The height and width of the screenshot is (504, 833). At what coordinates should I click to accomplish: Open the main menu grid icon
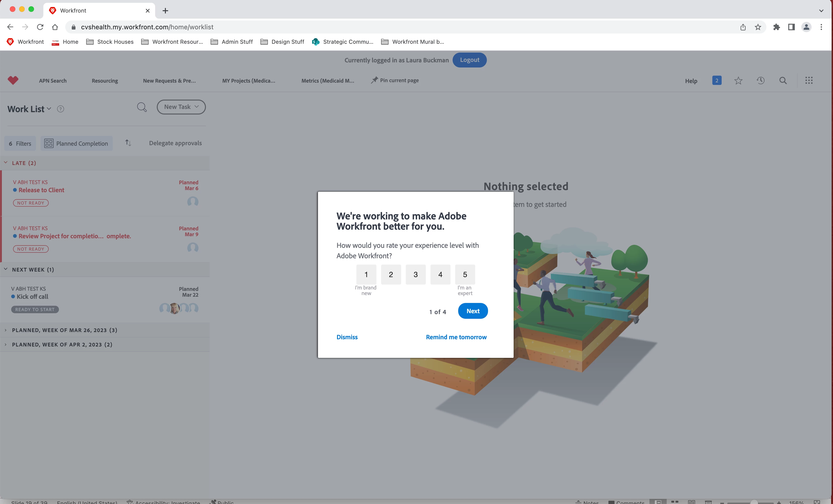point(809,81)
